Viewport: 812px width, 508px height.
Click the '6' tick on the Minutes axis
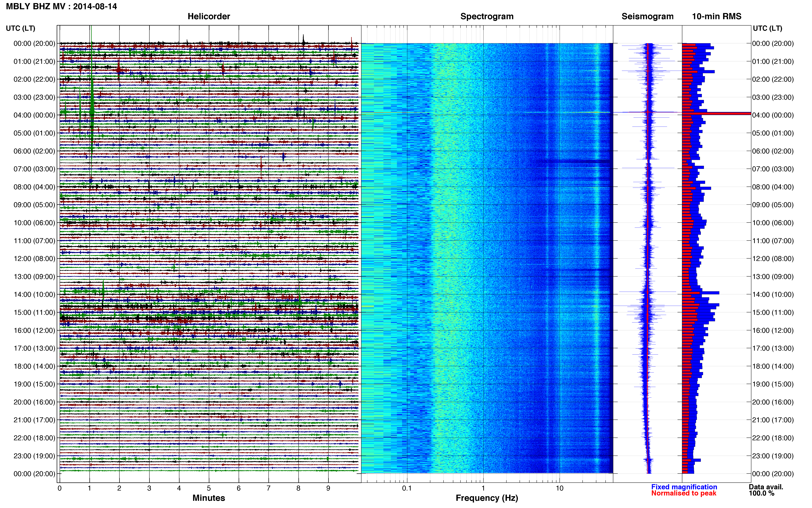coord(239,488)
